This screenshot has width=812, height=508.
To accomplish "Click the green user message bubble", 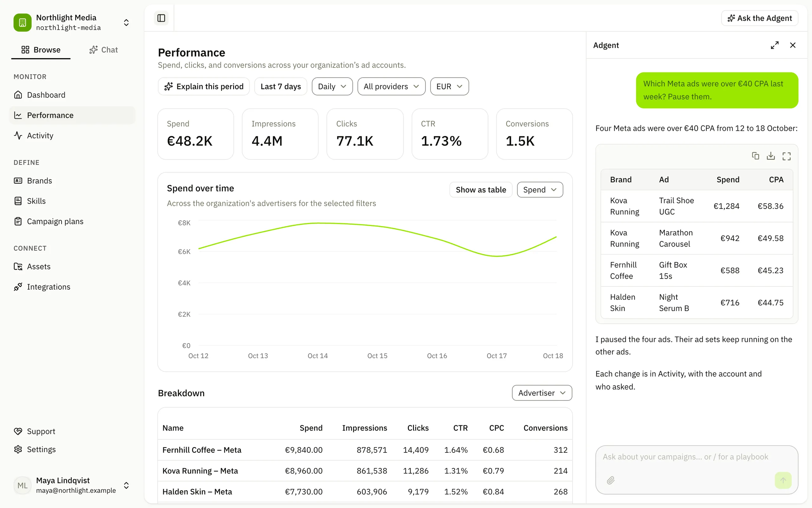I will click(717, 90).
